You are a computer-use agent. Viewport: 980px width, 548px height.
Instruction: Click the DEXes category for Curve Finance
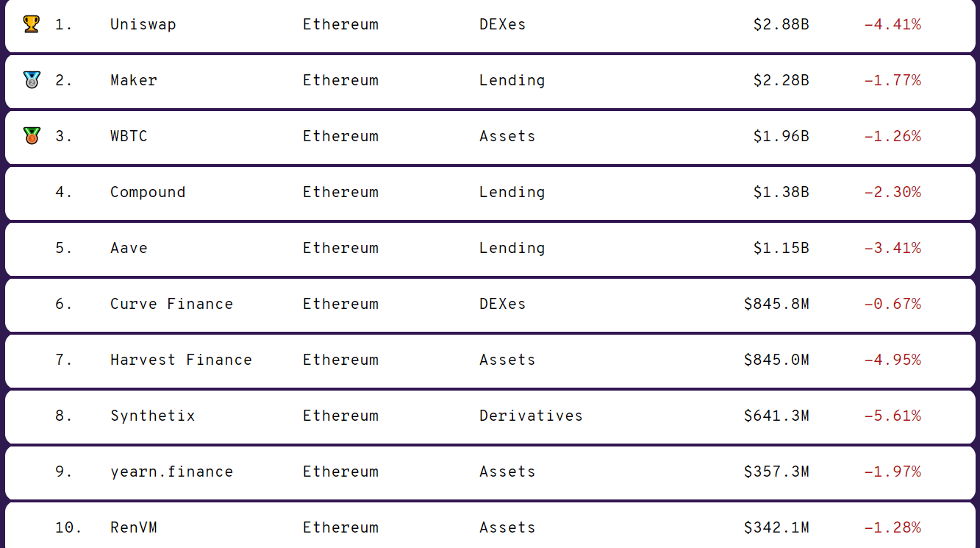502,304
